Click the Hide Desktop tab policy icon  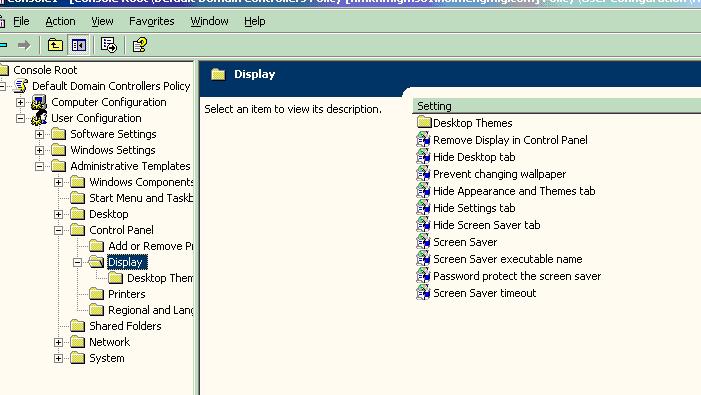(423, 157)
